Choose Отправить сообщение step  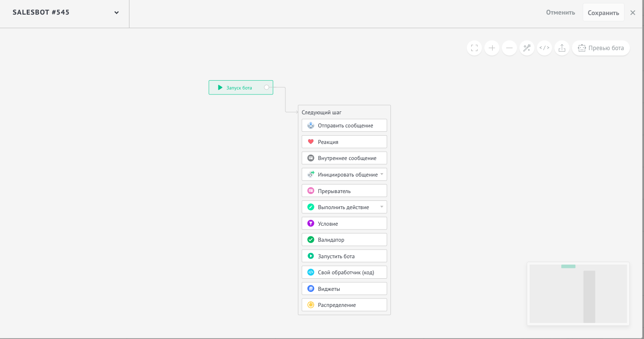(344, 125)
